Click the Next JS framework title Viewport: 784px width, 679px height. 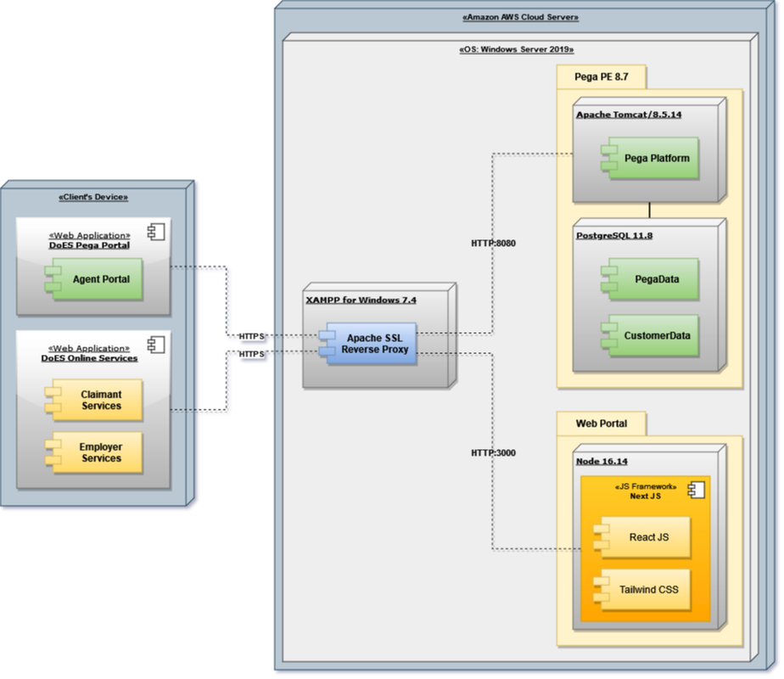646,496
